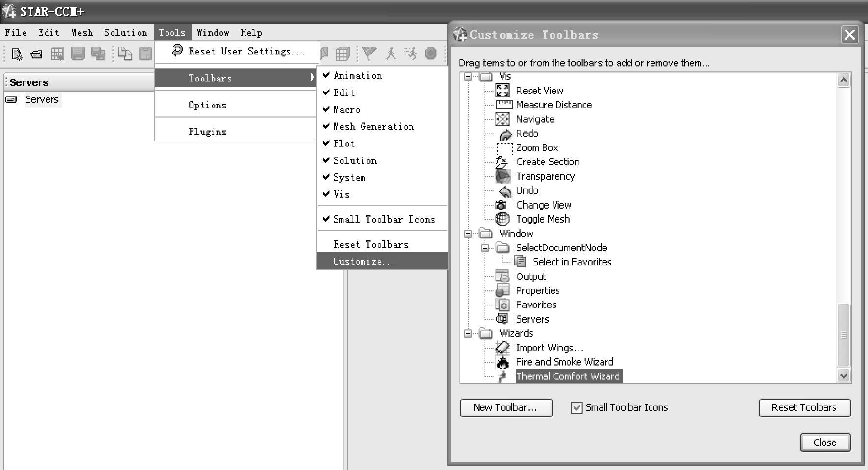Select the Zoom Box icon
Image resolution: width=868 pixels, height=470 pixels.
[505, 148]
